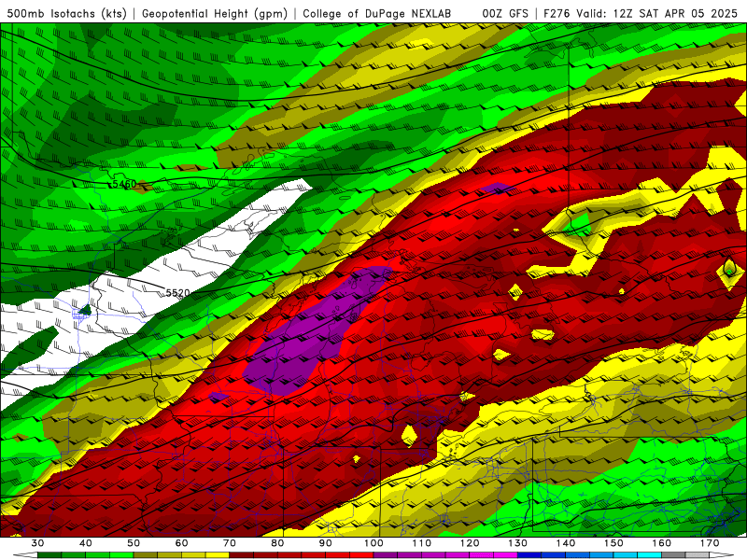Click the 60 knot label on the legend
Screen dimensions: 747x560
pos(181,543)
